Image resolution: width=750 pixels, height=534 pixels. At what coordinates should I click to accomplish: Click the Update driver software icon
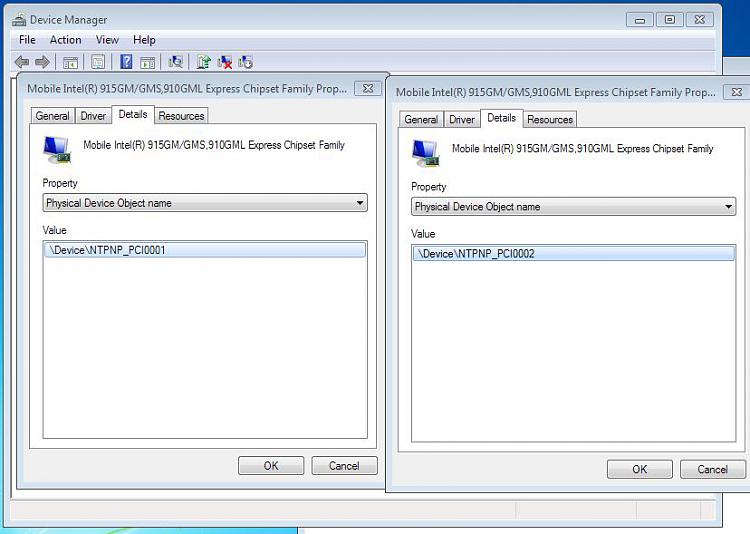204,62
